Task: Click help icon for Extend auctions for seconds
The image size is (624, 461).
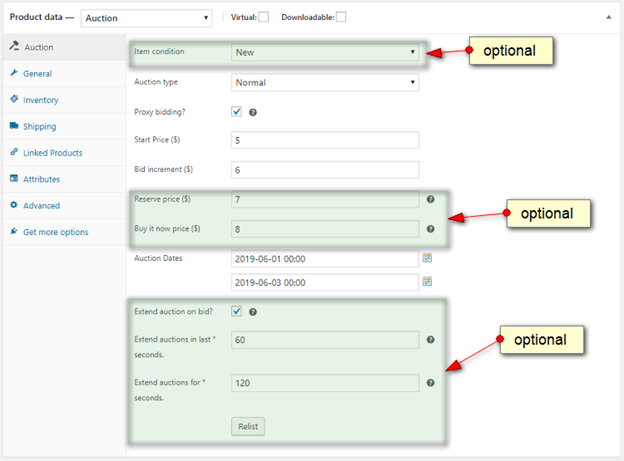Action: coord(430,382)
